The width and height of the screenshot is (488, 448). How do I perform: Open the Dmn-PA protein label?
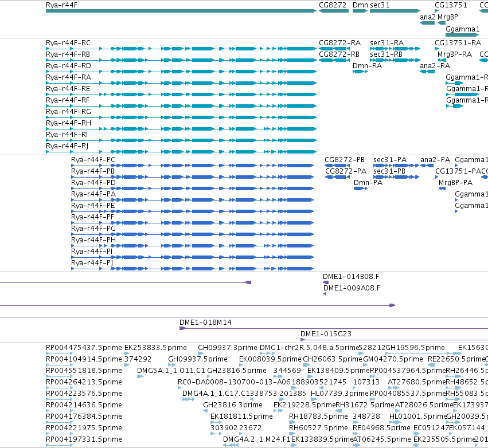click(x=368, y=183)
